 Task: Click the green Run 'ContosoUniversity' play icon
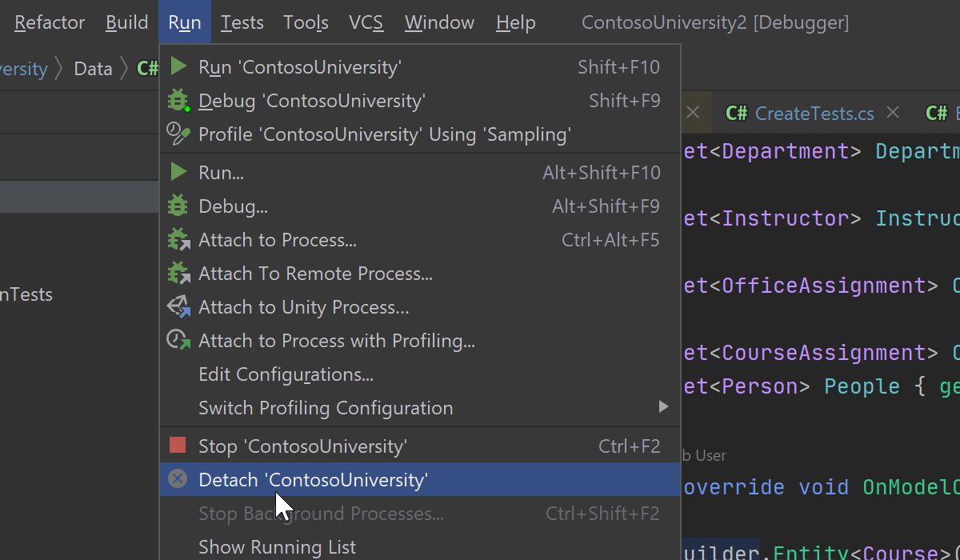pyautogui.click(x=178, y=66)
